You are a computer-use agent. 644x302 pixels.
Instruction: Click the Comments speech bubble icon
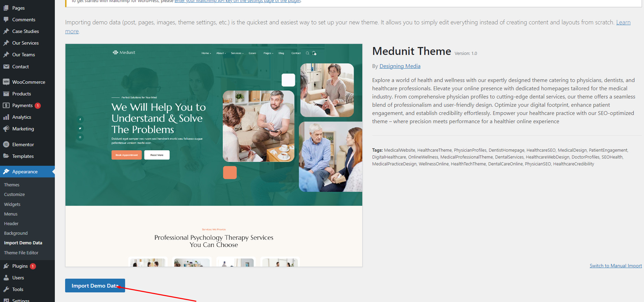pos(6,20)
